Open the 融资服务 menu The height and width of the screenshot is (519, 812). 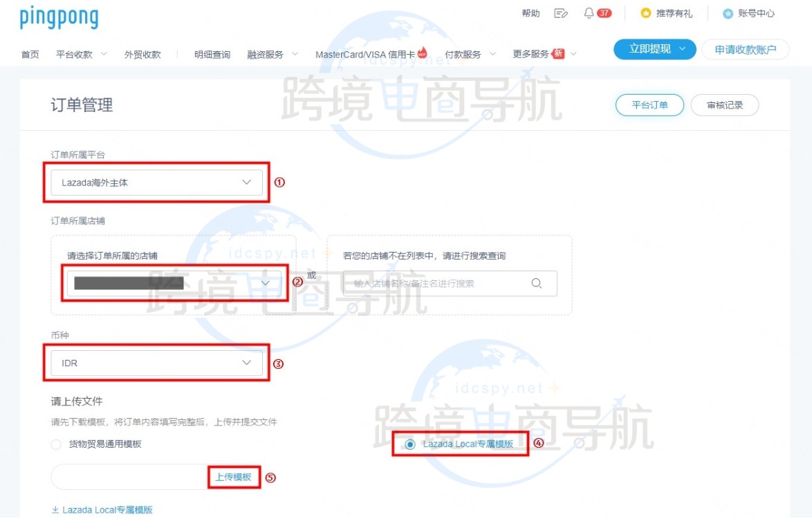pyautogui.click(x=266, y=54)
